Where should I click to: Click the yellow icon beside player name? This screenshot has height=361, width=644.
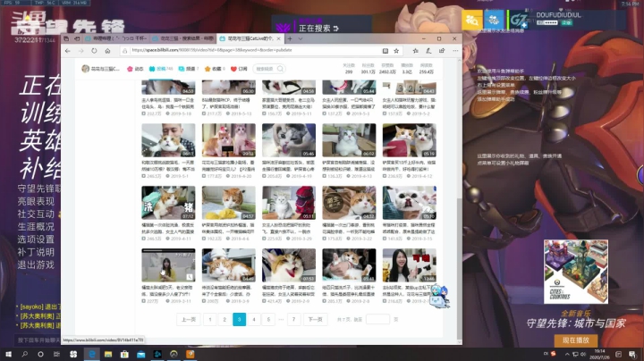[472, 20]
